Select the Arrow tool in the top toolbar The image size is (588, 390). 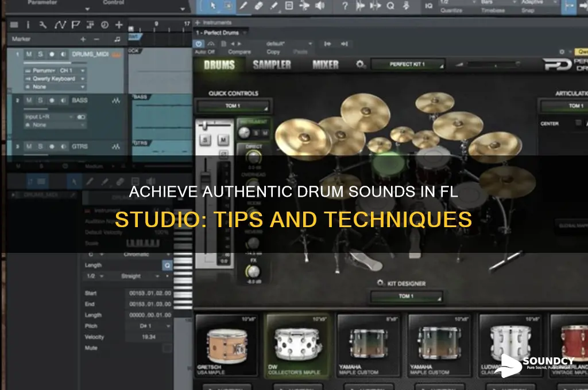pyautogui.click(x=212, y=5)
